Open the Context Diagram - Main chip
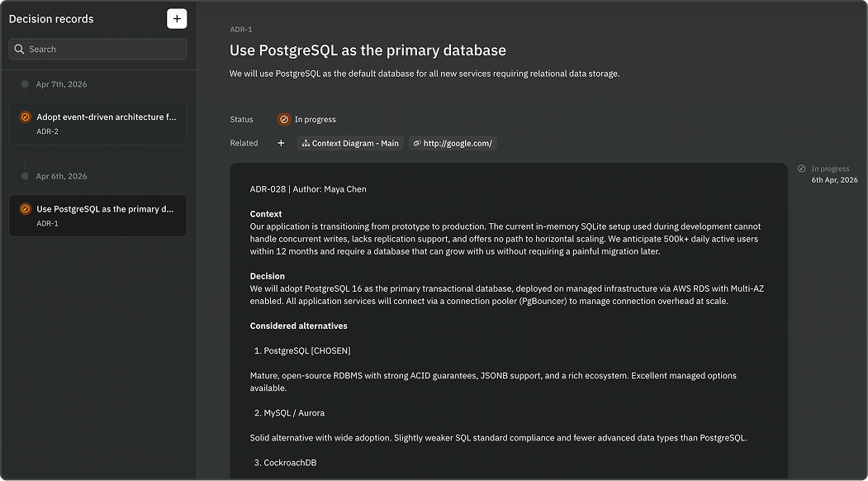 coord(350,144)
